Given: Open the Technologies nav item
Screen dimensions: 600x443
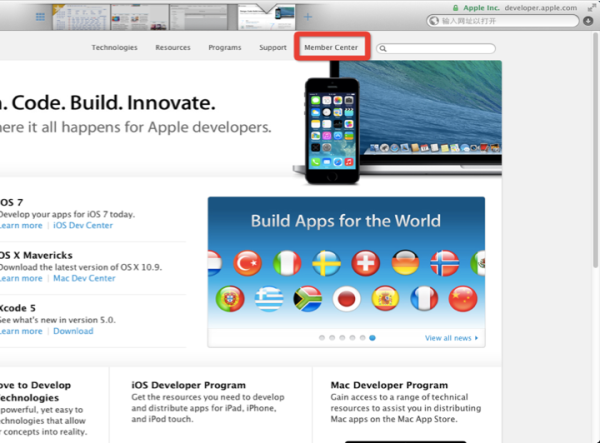Looking at the screenshot, I should tap(114, 47).
